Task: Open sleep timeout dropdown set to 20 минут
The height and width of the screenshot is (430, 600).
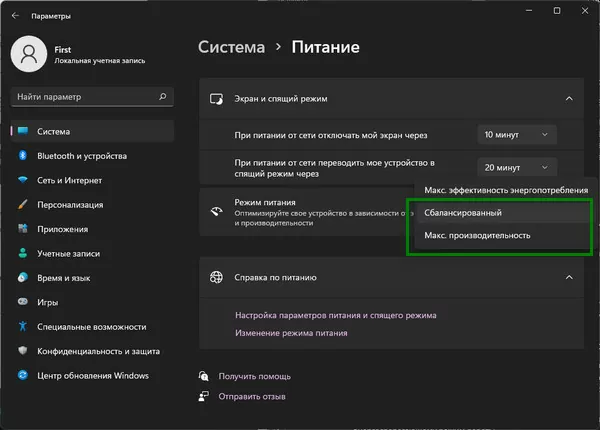Action: pos(516,168)
